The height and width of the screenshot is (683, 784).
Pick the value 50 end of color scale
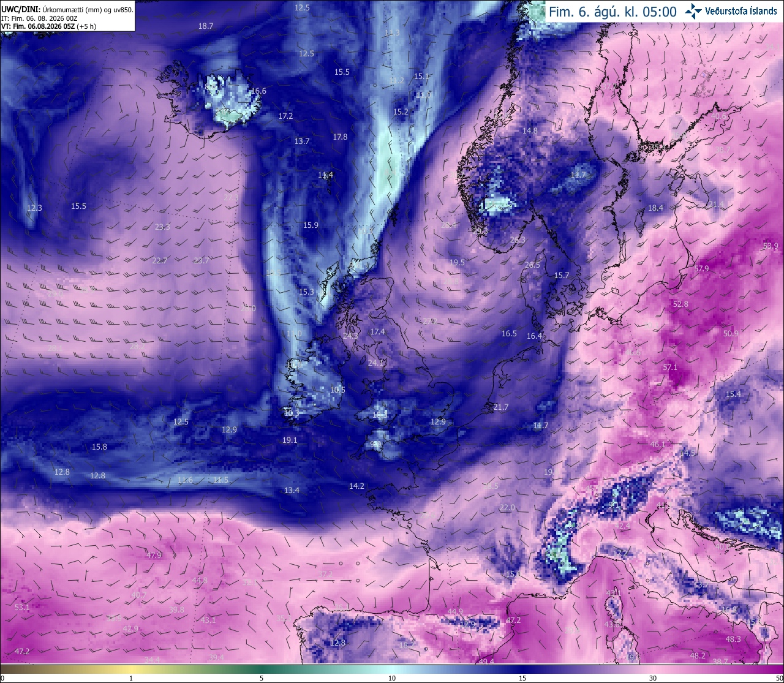(778, 678)
